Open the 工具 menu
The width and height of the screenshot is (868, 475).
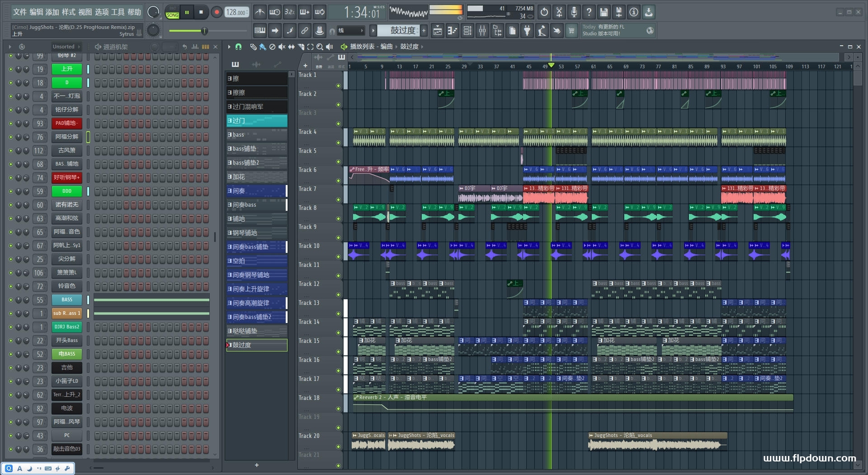pyautogui.click(x=118, y=12)
